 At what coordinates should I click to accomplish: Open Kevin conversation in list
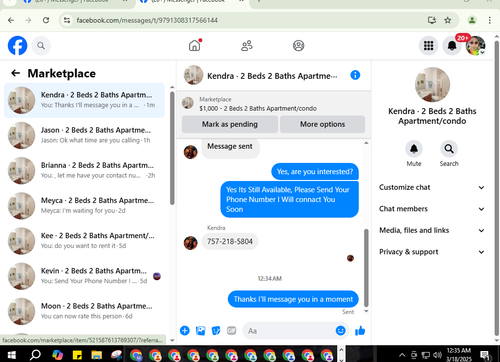[84, 276]
